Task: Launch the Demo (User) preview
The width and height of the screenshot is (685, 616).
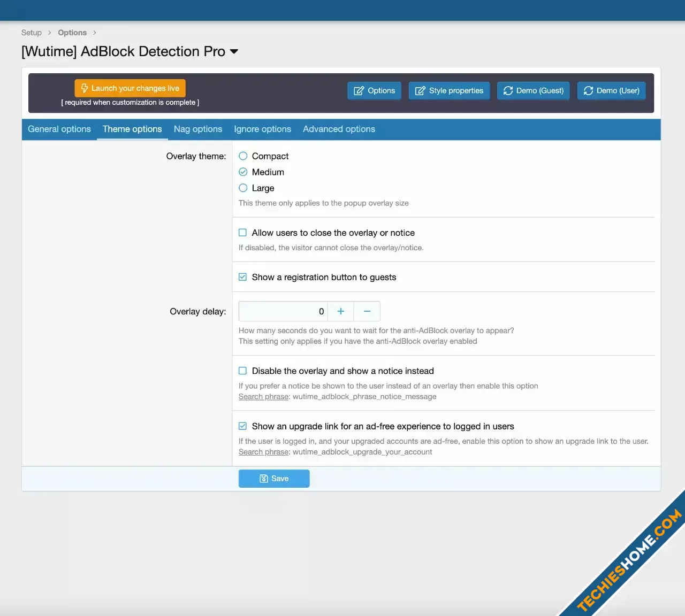Action: tap(612, 91)
